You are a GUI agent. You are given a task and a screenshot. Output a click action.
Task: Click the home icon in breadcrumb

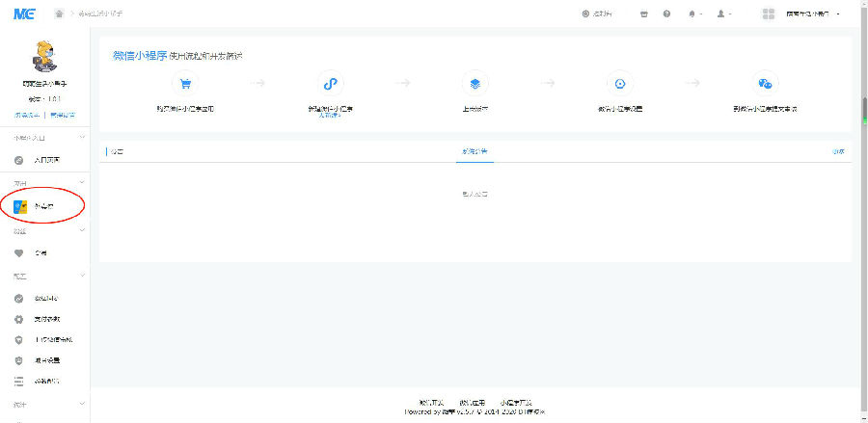tap(60, 14)
